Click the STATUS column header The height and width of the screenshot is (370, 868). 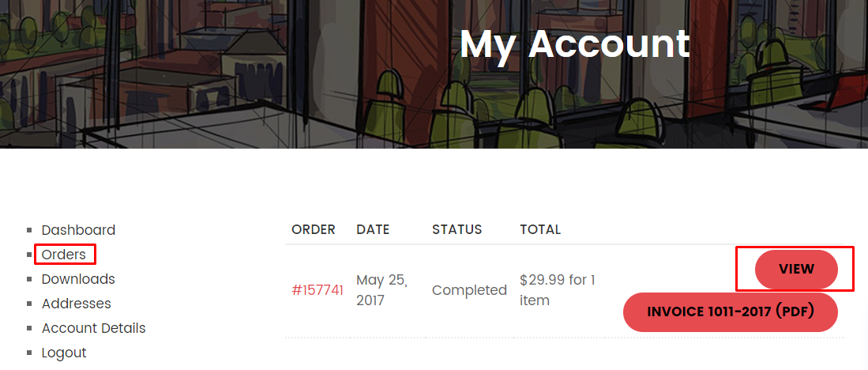point(457,230)
